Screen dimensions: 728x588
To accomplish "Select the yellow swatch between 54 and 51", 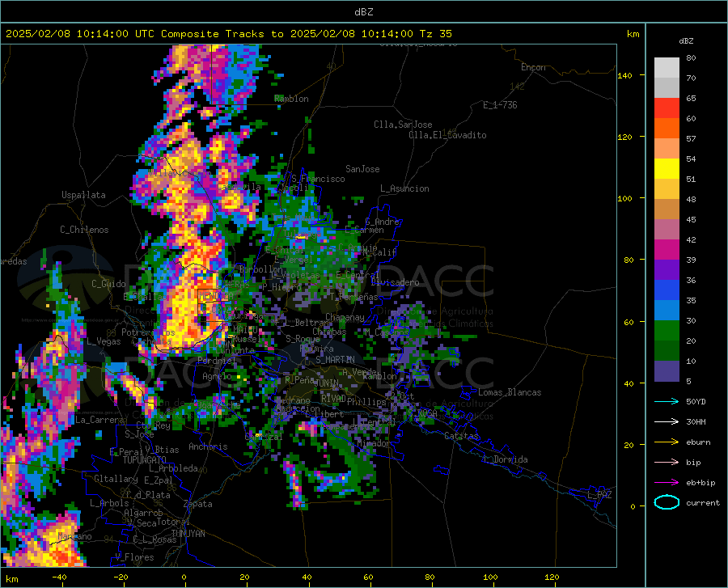I will pos(667,169).
